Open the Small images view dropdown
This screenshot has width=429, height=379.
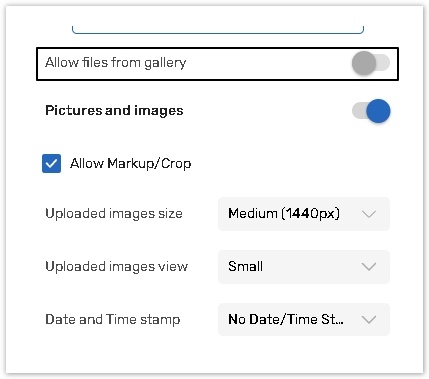[x=304, y=267]
